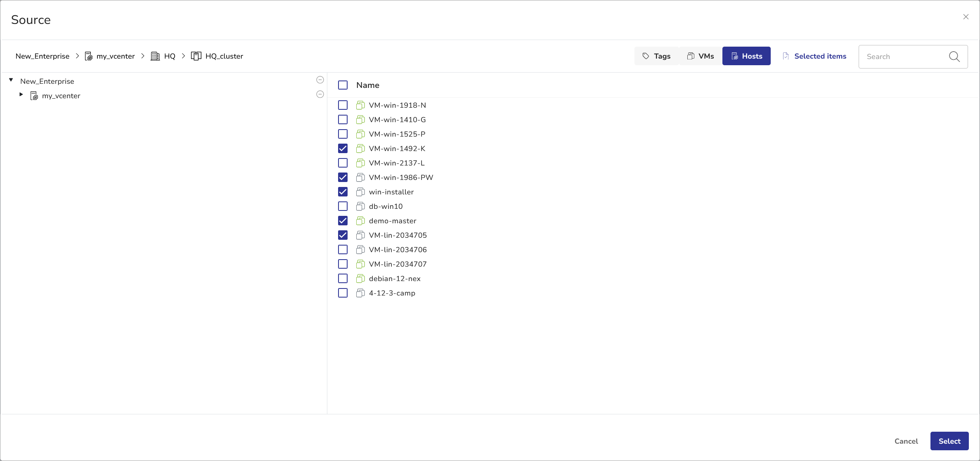The height and width of the screenshot is (461, 980).
Task: Click the VM icon next to demo-master
Action: click(x=360, y=221)
